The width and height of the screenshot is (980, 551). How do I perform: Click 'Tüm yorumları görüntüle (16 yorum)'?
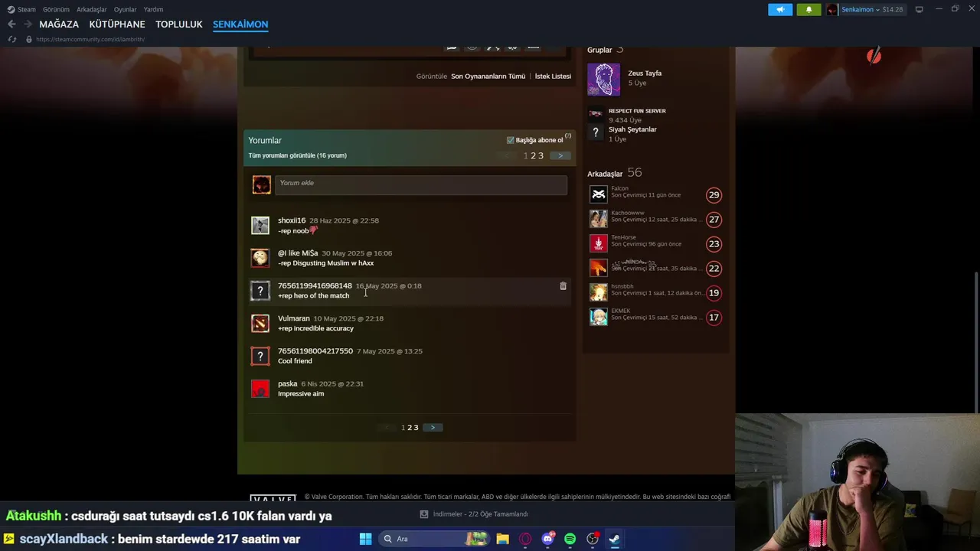click(297, 155)
